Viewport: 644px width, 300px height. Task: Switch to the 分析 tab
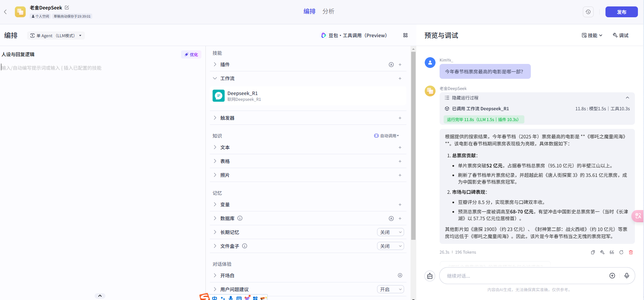[328, 11]
